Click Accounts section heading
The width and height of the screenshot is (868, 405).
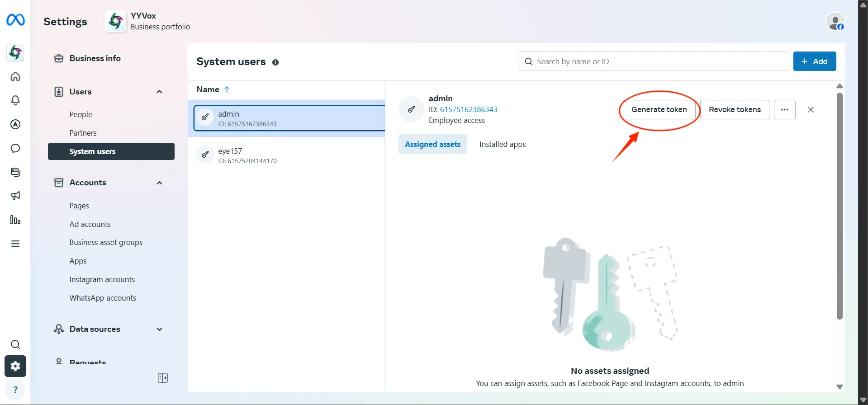(88, 183)
